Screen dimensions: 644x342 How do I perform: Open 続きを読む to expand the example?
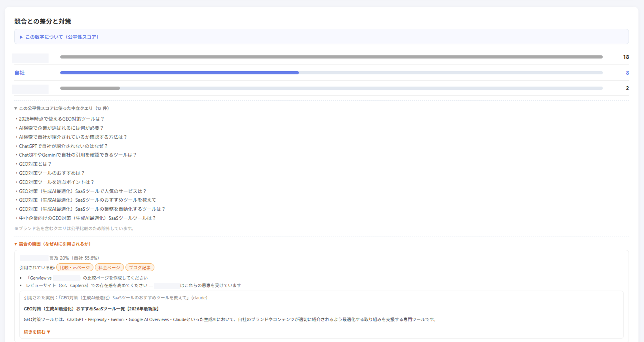37,332
